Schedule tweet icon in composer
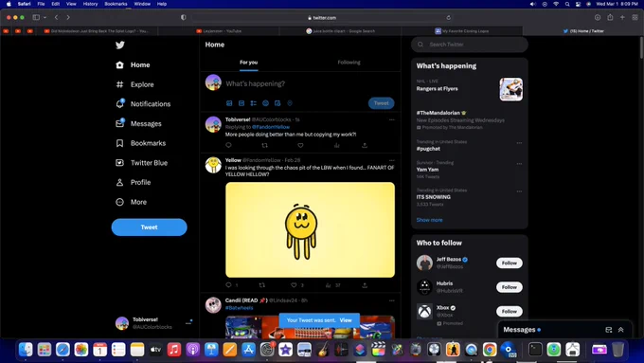 277,103
